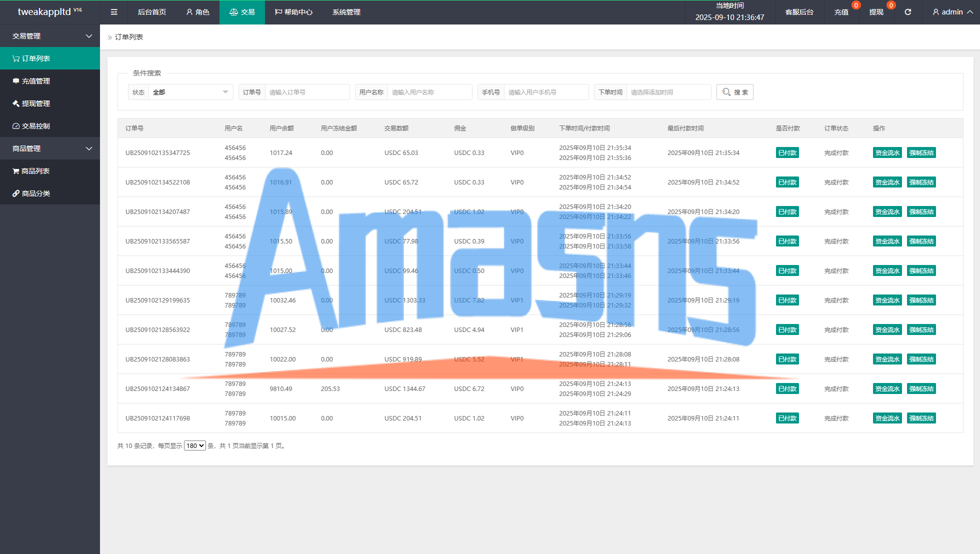
Task: Open the 状态 全部 dropdown
Action: point(190,92)
